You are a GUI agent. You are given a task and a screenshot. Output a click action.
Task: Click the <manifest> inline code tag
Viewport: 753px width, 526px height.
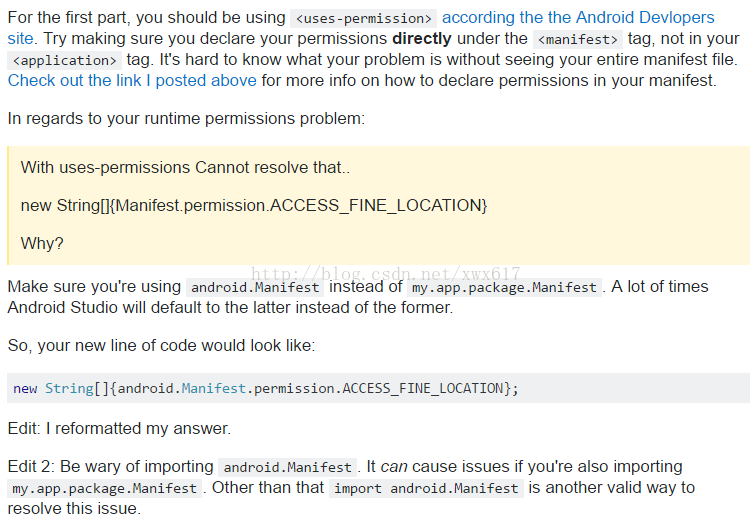pyautogui.click(x=578, y=39)
